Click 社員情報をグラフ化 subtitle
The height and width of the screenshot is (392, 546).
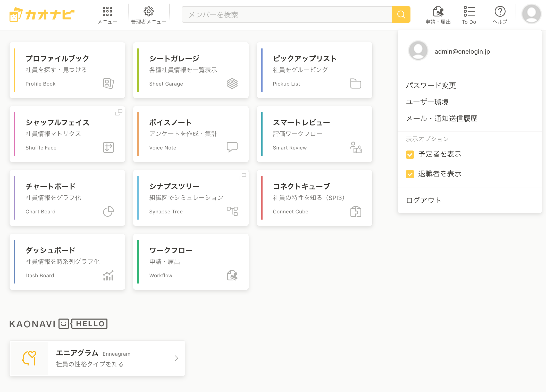coord(53,198)
